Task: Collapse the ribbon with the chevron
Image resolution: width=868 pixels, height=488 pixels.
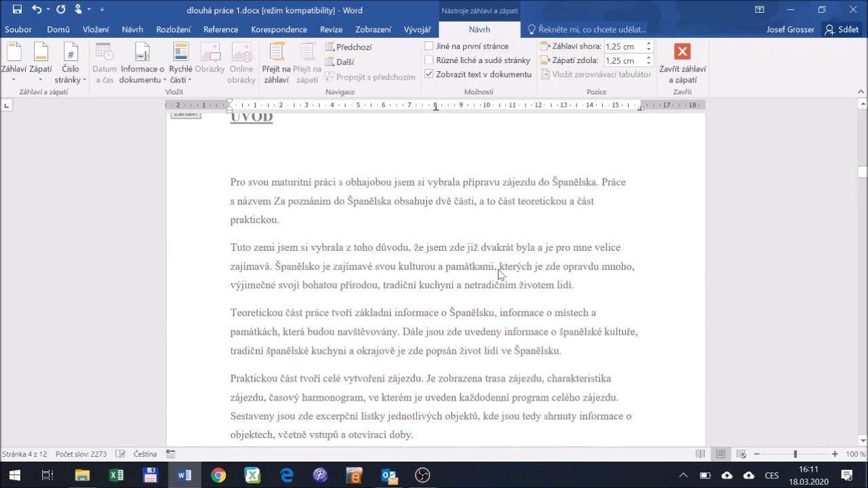Action: [x=861, y=91]
